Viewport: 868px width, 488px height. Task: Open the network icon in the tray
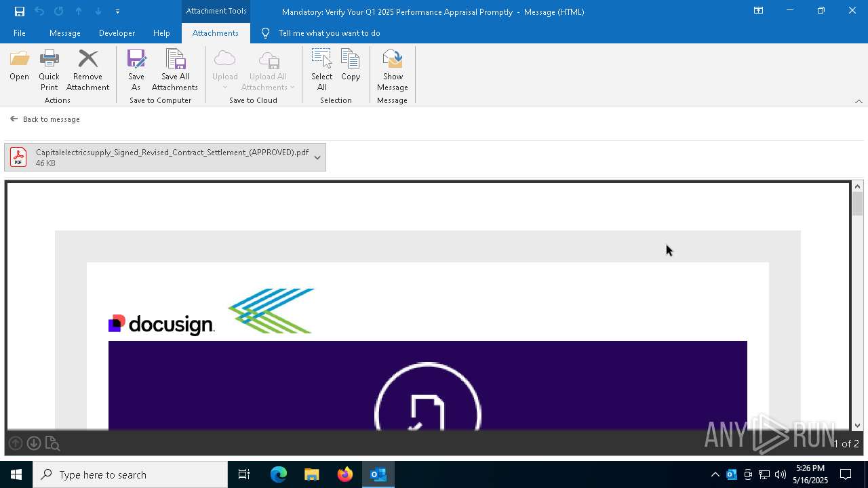coord(764,474)
